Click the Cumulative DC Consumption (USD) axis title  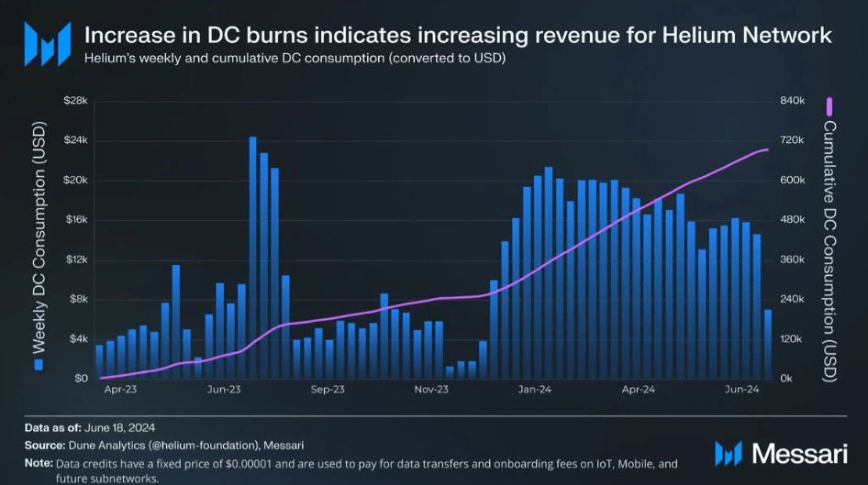point(829,251)
